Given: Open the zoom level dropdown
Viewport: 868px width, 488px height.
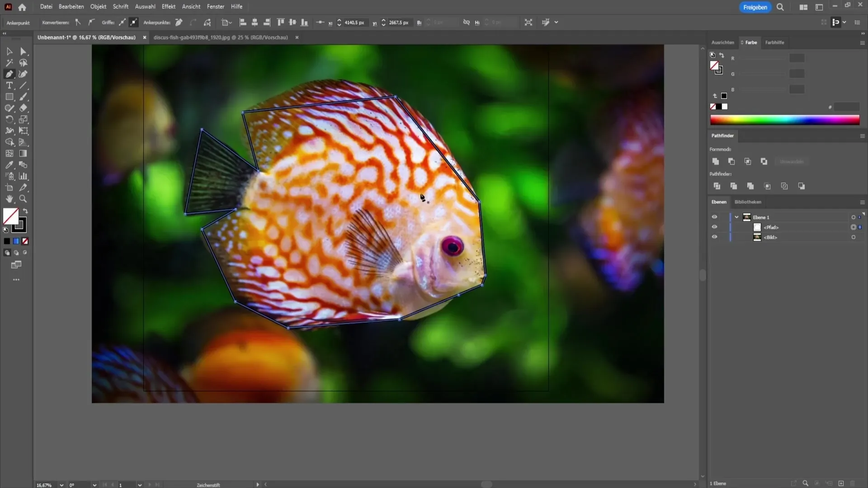Looking at the screenshot, I should (x=61, y=485).
